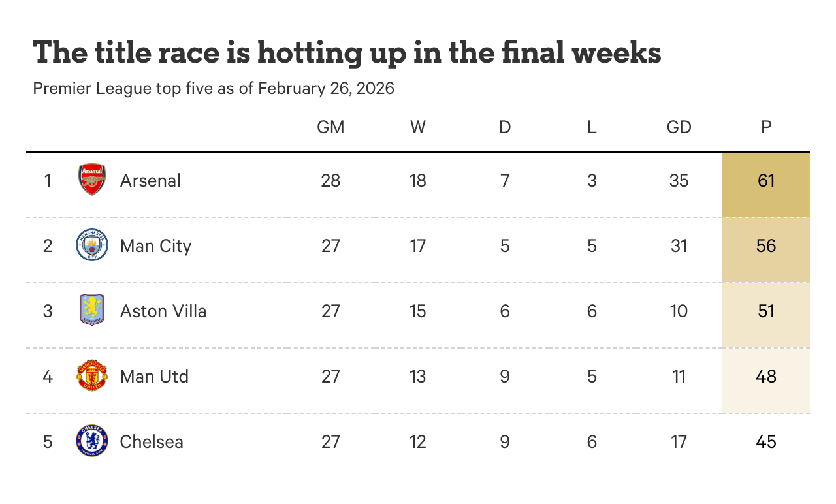Click the Man Utd club crest
Image resolution: width=836 pixels, height=504 pixels.
[91, 376]
